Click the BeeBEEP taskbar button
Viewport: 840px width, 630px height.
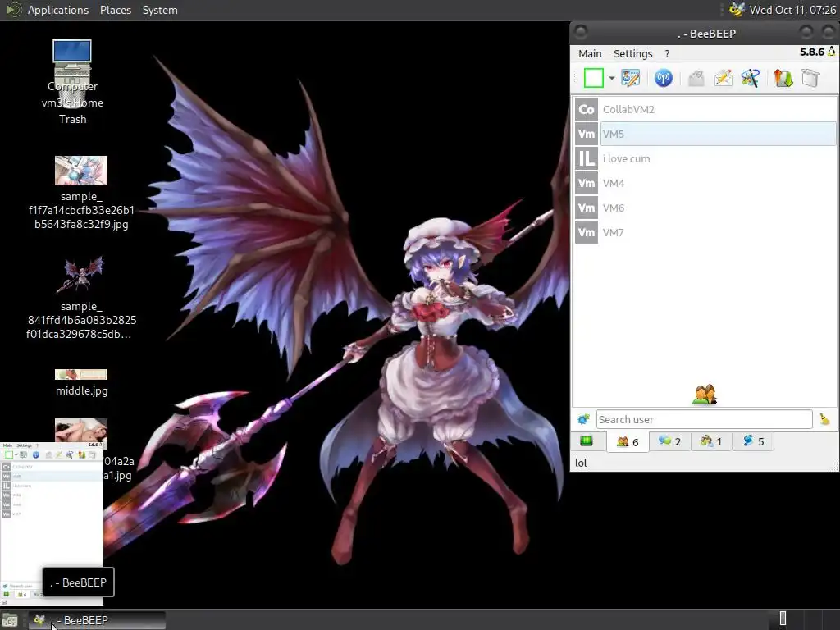(97, 620)
